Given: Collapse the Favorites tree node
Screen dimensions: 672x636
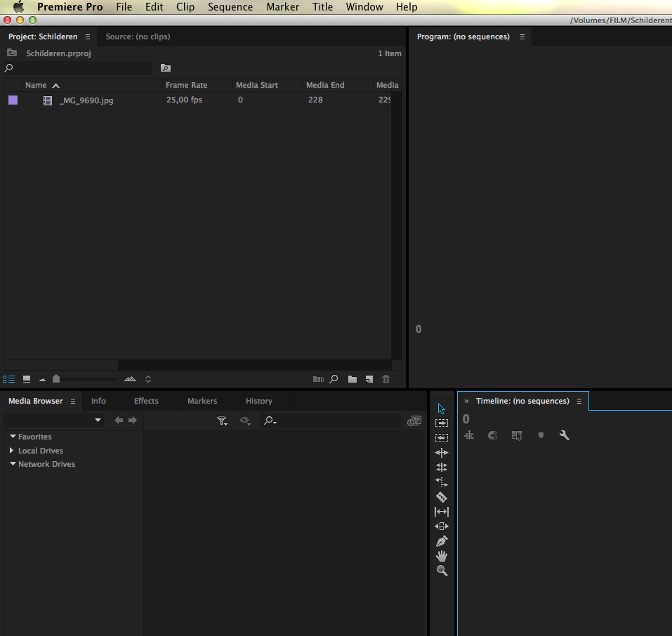Looking at the screenshot, I should coord(13,437).
